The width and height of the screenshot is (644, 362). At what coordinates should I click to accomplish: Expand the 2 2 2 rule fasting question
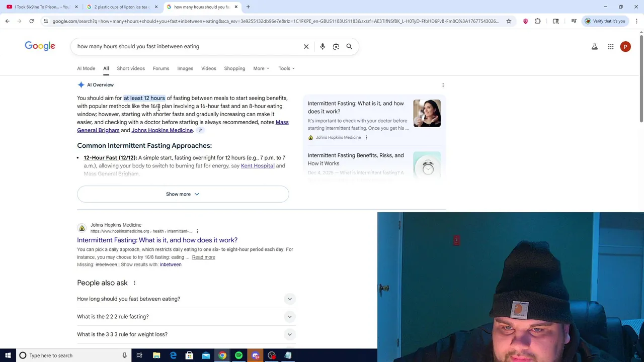pos(186,317)
